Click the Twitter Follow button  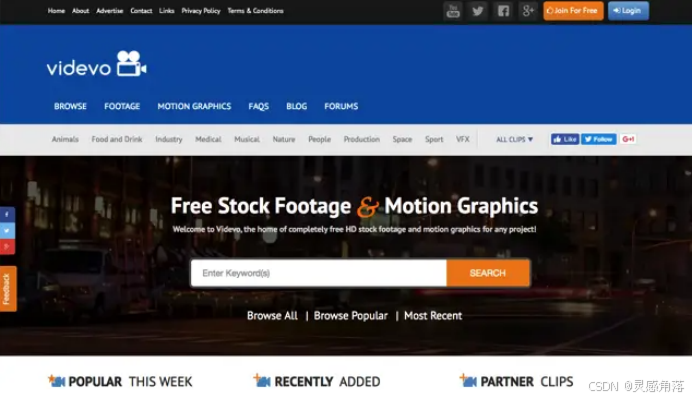pos(598,139)
